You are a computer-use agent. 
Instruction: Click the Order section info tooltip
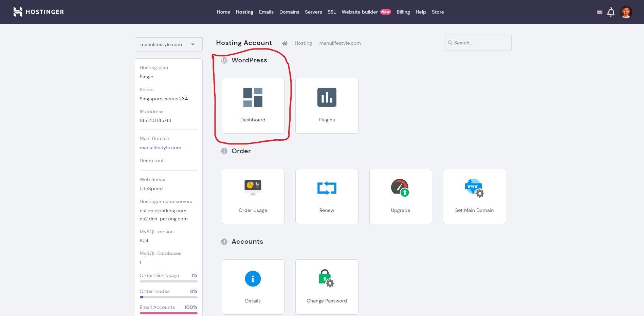pos(224,151)
